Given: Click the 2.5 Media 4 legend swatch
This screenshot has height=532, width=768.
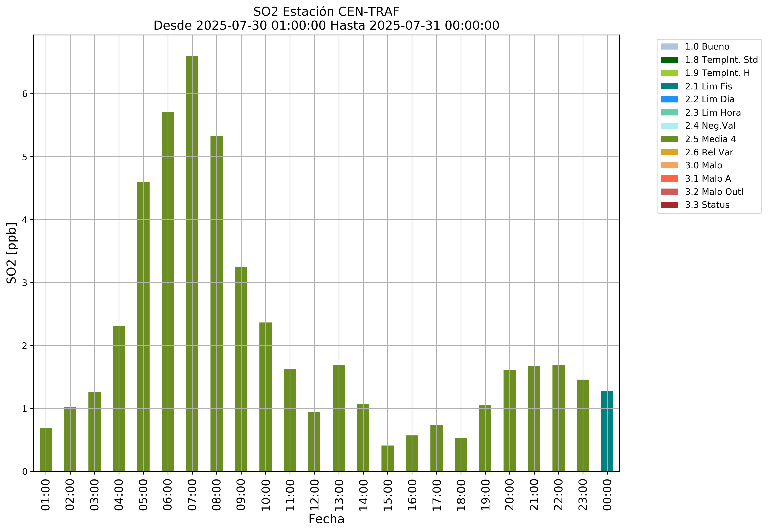Looking at the screenshot, I should pos(669,139).
